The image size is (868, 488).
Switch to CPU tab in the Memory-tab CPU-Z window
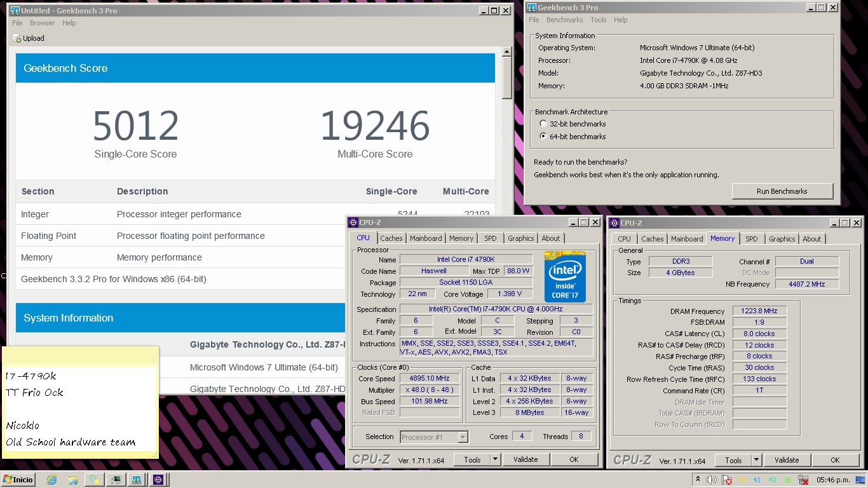(x=624, y=239)
